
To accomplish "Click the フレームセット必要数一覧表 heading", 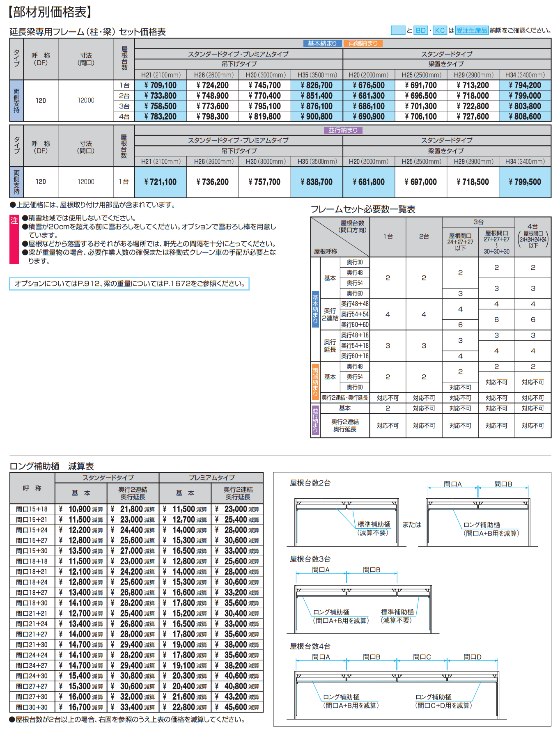I will point(363,209).
